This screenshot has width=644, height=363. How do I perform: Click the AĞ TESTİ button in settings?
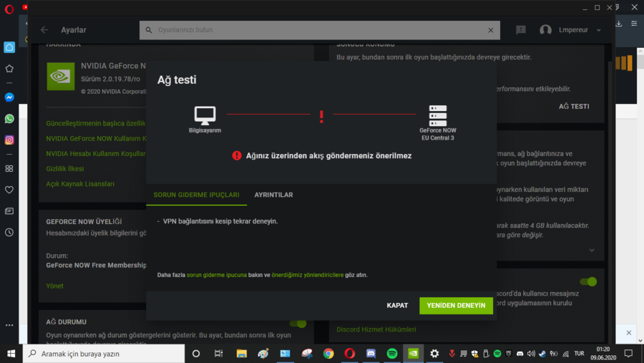[x=574, y=107]
